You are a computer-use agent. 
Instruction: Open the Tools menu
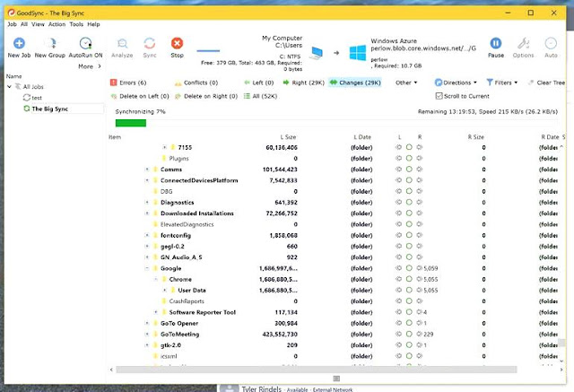tap(76, 24)
